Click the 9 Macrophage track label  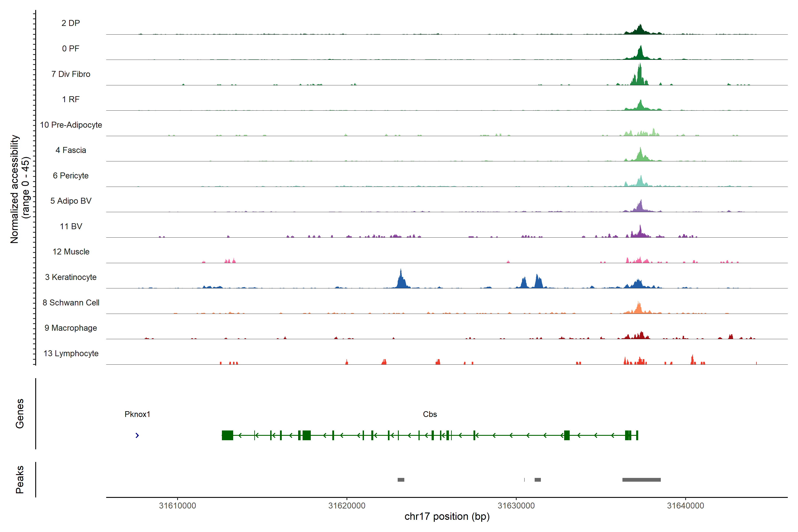(x=70, y=328)
